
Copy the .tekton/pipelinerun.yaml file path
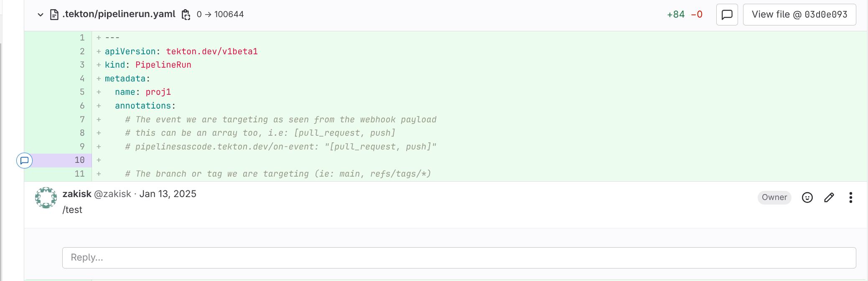186,15
